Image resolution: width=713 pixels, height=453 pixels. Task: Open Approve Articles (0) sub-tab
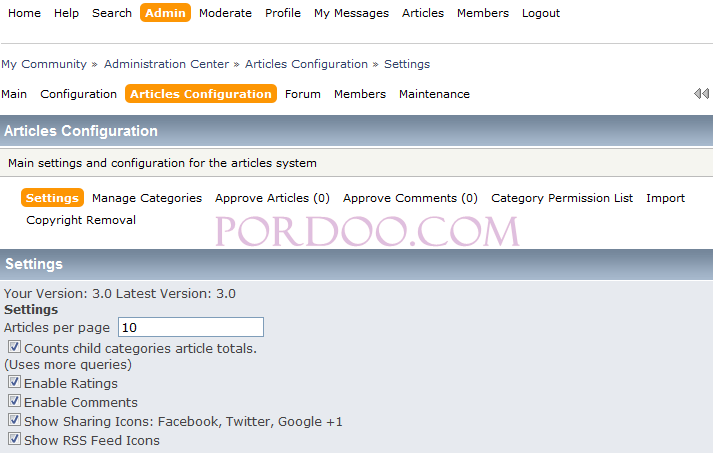coord(272,198)
